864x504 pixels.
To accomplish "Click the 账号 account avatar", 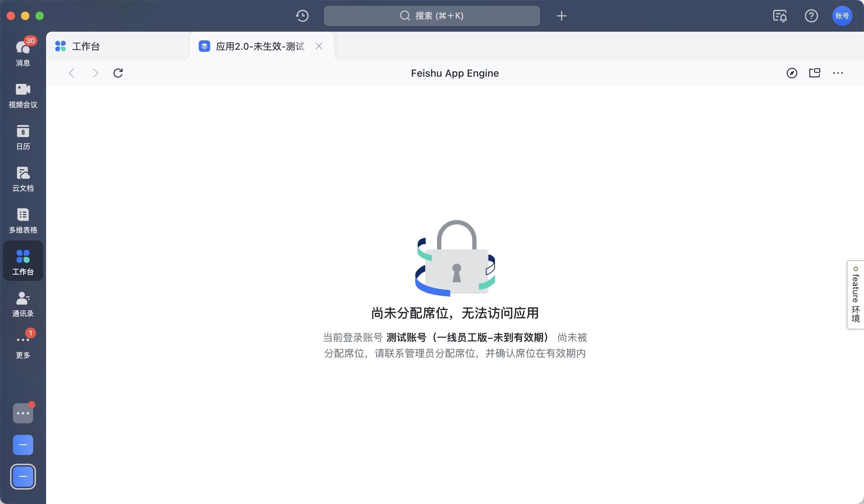I will pos(842,16).
